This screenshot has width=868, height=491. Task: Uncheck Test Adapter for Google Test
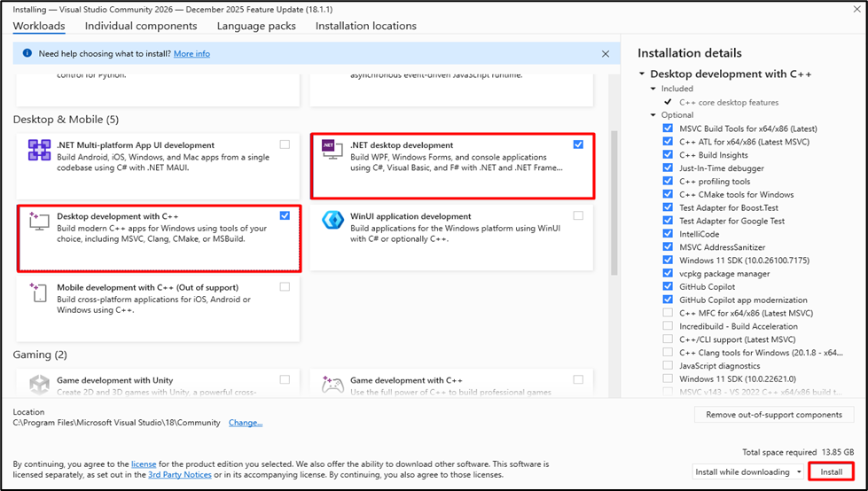coord(668,221)
